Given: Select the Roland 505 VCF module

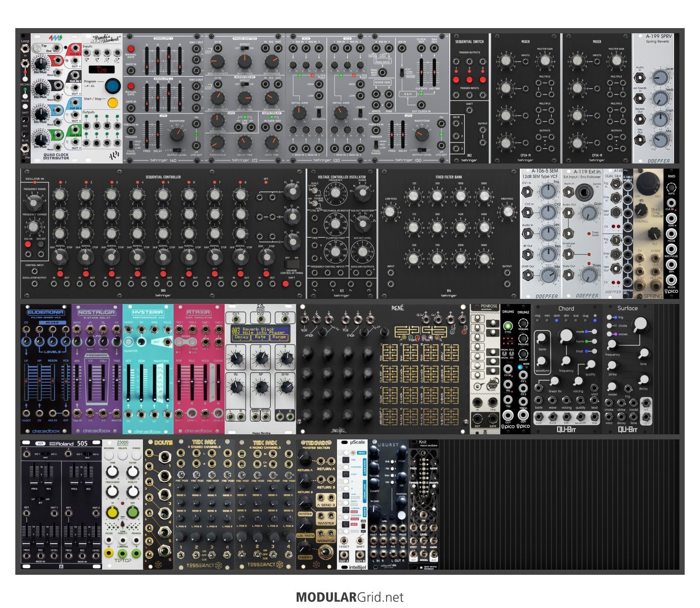Looking at the screenshot, I should pyautogui.click(x=61, y=504).
